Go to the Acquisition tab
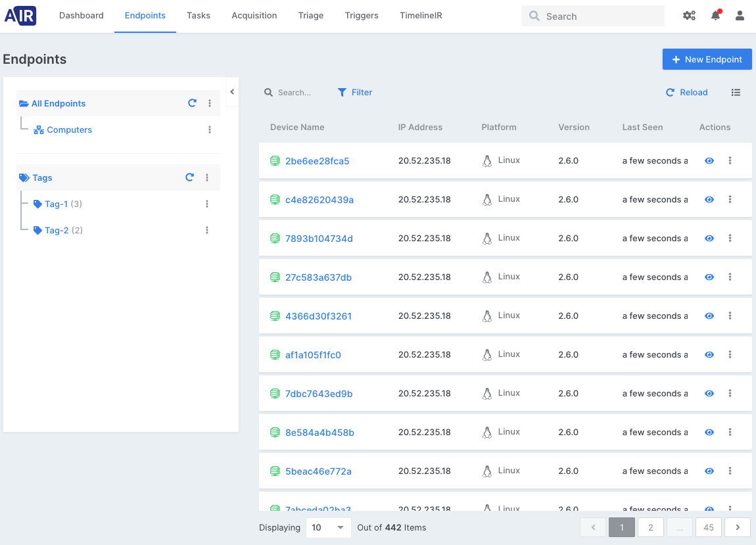The width and height of the screenshot is (756, 545). point(254,16)
